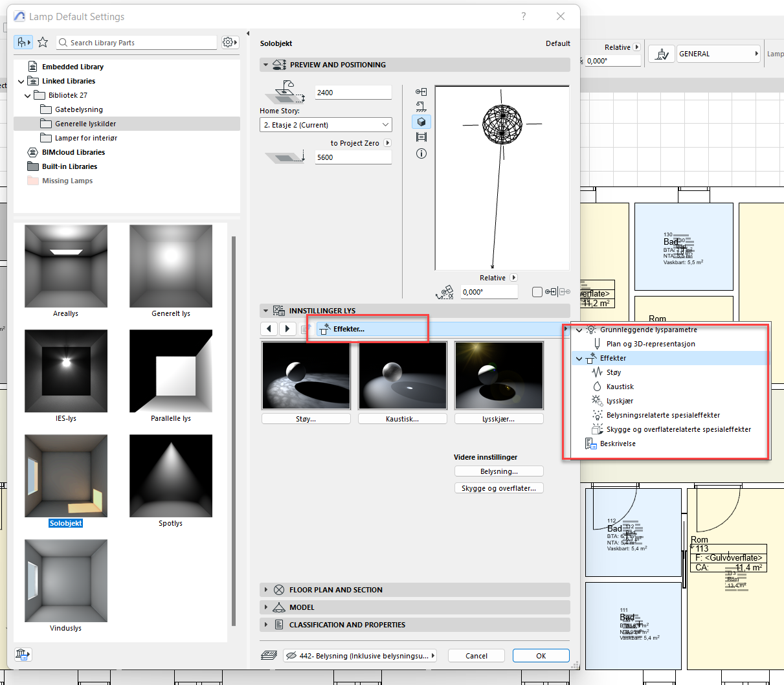Toggle the mirror library part checkbox

(x=537, y=292)
